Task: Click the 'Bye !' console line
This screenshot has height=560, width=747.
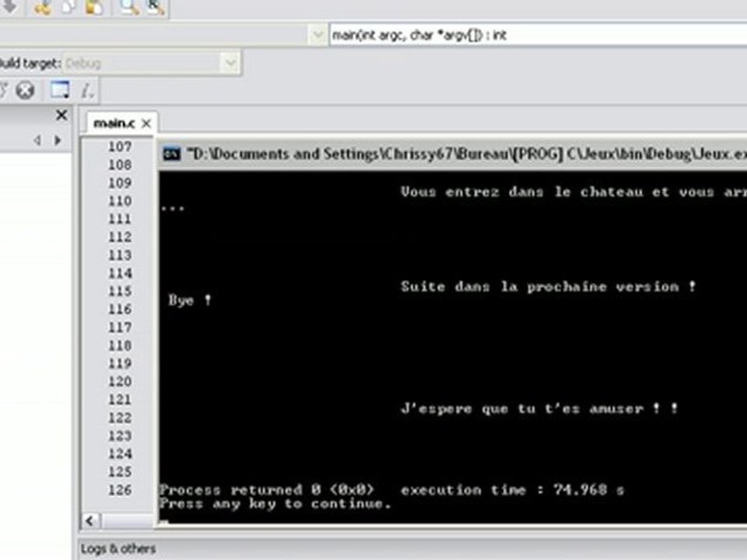Action: pos(190,300)
